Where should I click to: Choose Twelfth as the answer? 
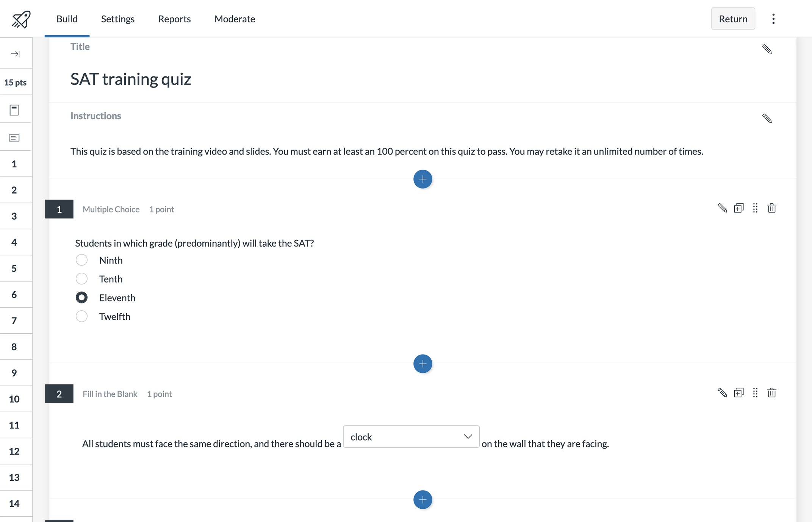[x=81, y=316]
